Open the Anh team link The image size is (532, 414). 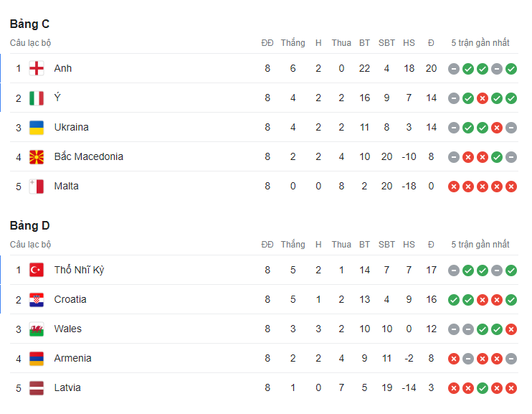(63, 69)
